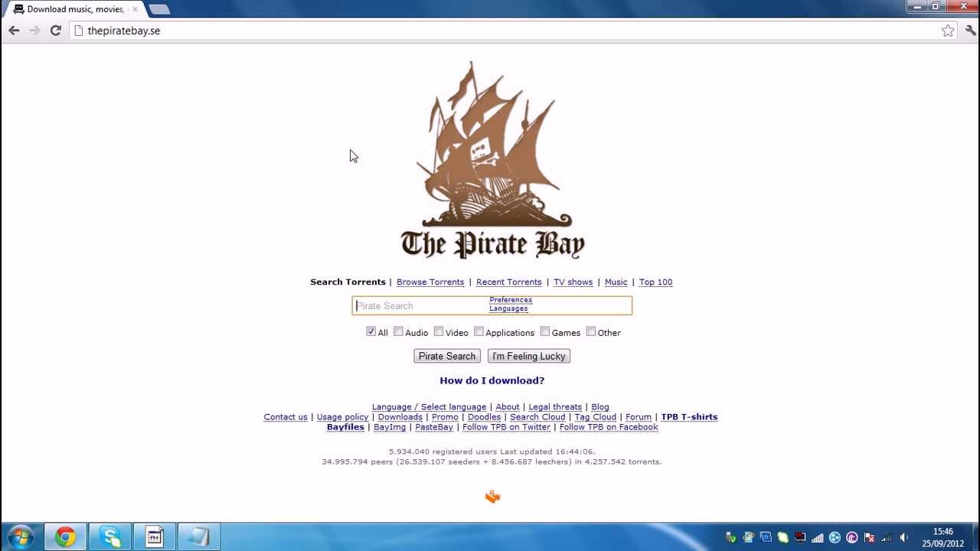Open the Chrome wrench settings menu
This screenshot has width=980, height=551.
pos(970,31)
